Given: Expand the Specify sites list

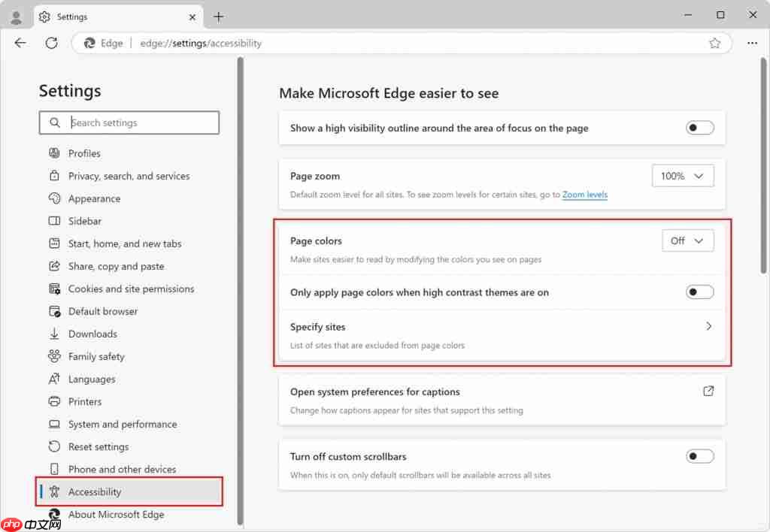Looking at the screenshot, I should click(x=708, y=326).
